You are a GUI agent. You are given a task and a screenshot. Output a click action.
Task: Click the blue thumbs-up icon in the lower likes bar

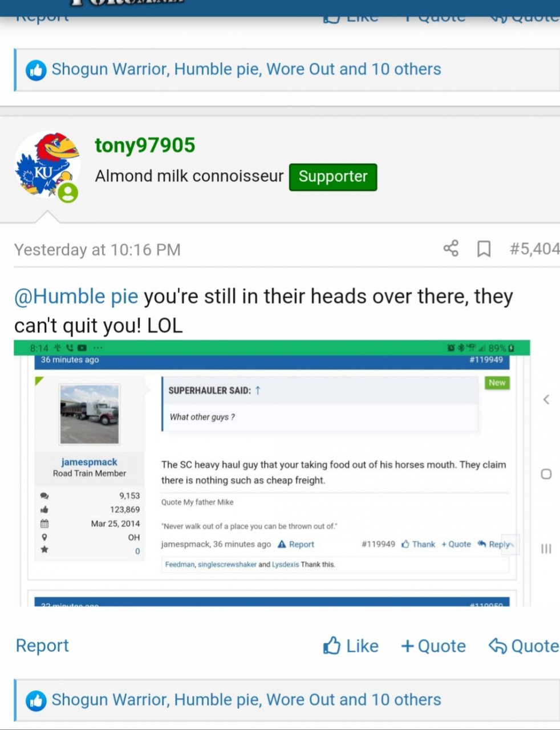pyautogui.click(x=36, y=701)
